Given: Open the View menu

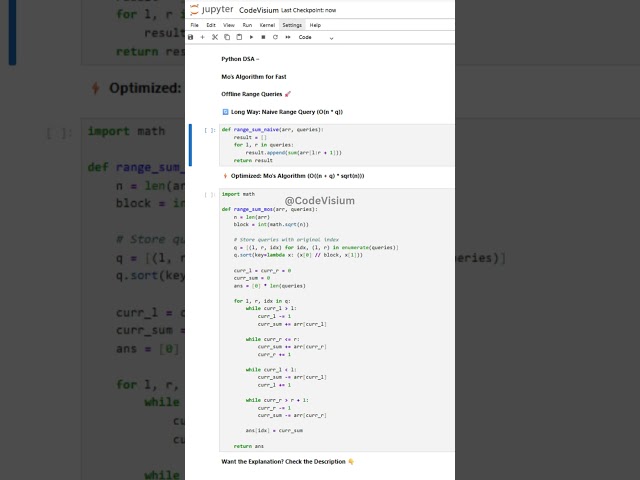Looking at the screenshot, I should click(229, 25).
